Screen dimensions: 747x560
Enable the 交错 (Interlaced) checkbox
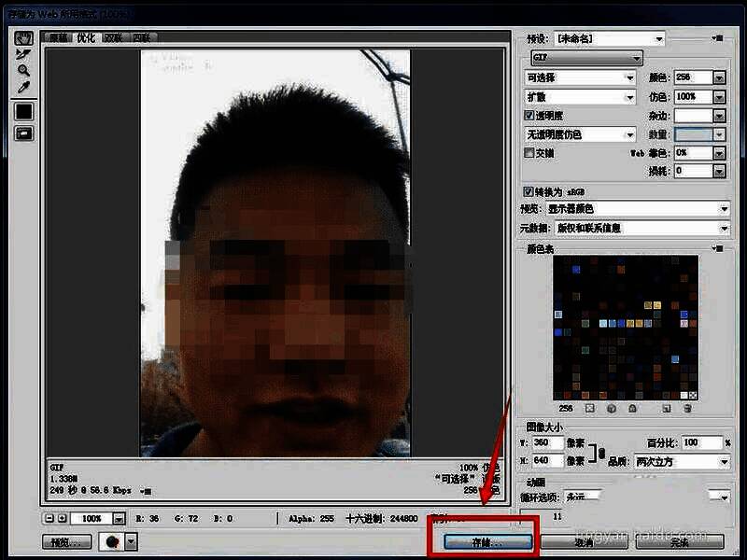(x=529, y=153)
